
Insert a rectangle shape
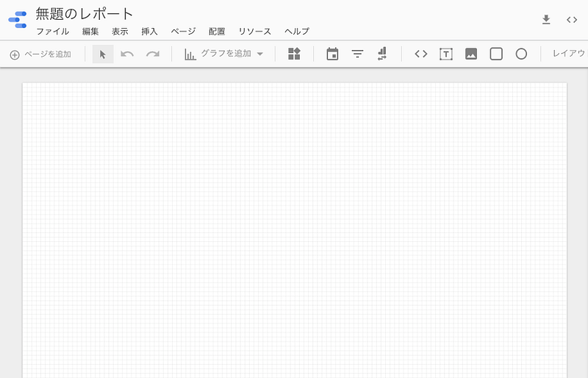point(496,54)
